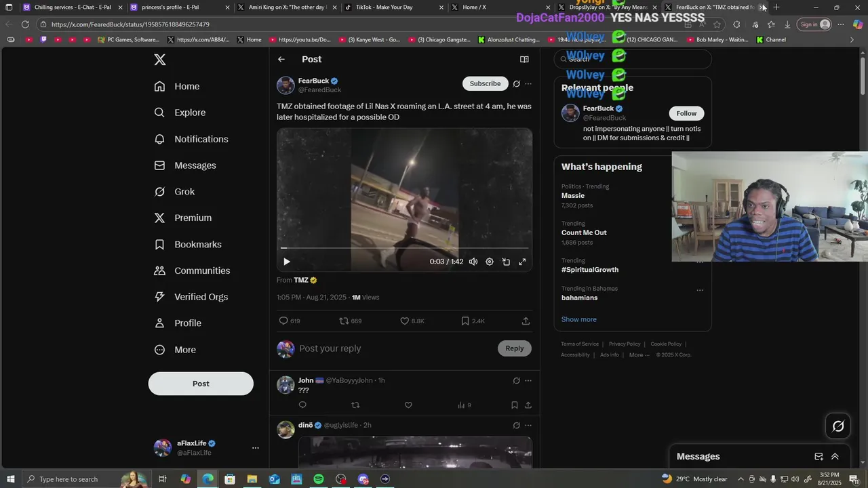The height and width of the screenshot is (488, 868).
Task: Open the Count Me Out trend
Action: (584, 232)
